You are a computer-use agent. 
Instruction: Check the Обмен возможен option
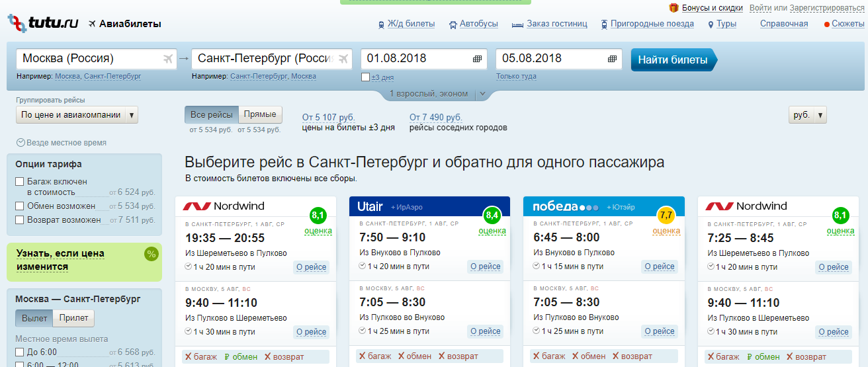[x=20, y=206]
